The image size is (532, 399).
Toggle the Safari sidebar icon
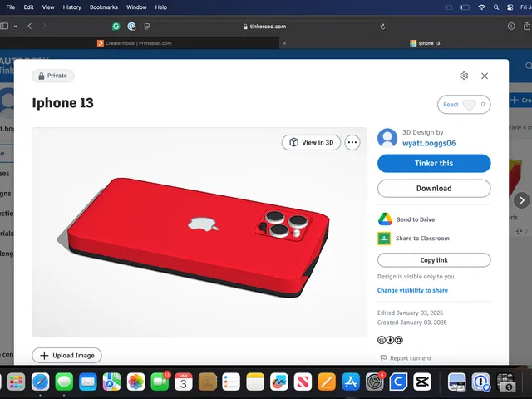4,26
